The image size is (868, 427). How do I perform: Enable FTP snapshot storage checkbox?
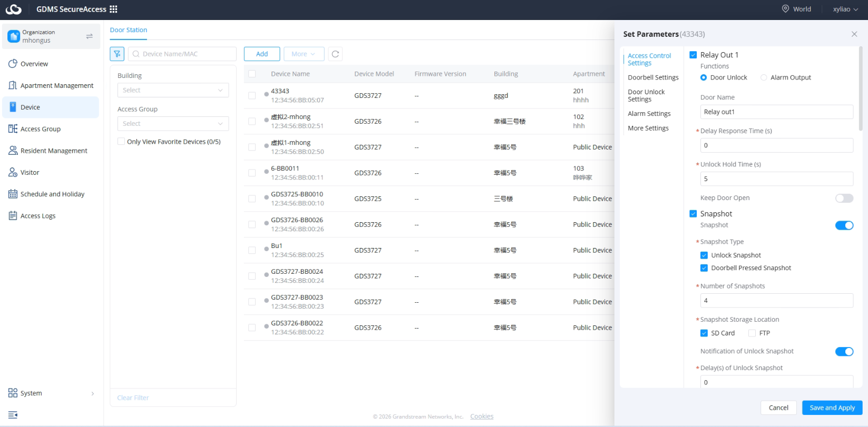tap(752, 333)
